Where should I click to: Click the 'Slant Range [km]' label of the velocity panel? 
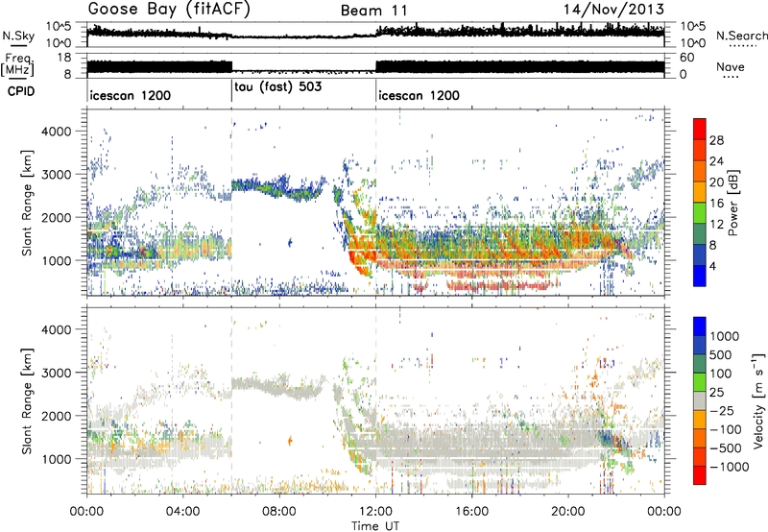pyautogui.click(x=28, y=400)
